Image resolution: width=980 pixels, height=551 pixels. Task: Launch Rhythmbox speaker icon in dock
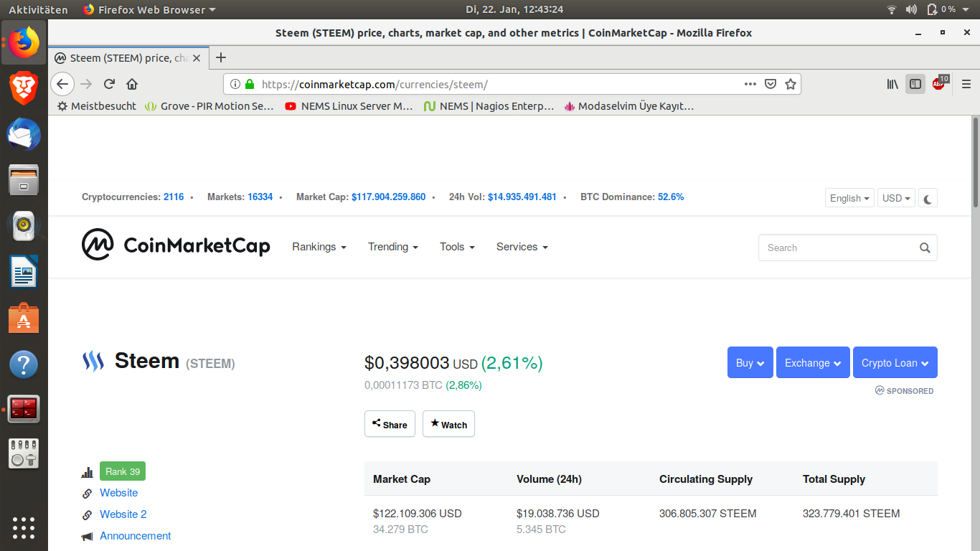pyautogui.click(x=24, y=226)
